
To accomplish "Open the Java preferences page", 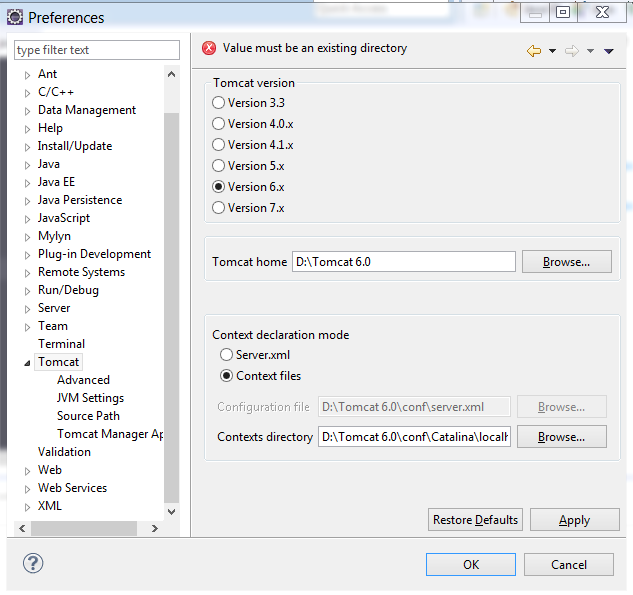I will click(49, 164).
